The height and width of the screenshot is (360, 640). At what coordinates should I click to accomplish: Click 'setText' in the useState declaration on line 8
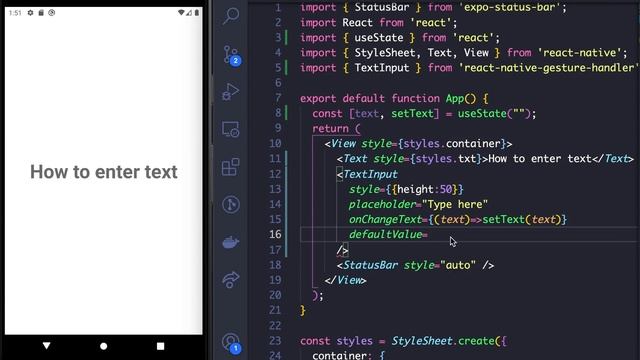tap(412, 113)
